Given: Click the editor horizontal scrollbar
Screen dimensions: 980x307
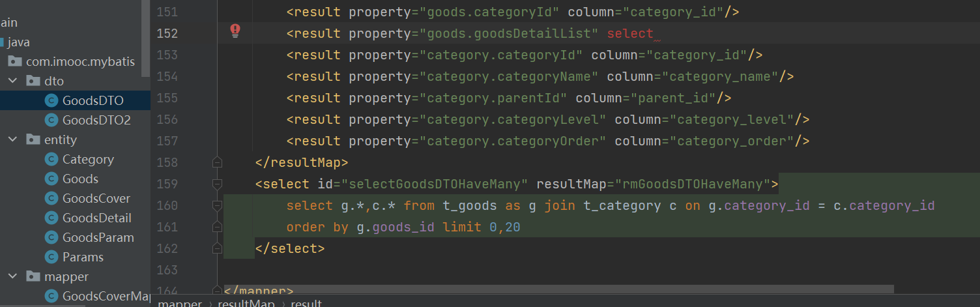Looking at the screenshot, I should coord(558,289).
